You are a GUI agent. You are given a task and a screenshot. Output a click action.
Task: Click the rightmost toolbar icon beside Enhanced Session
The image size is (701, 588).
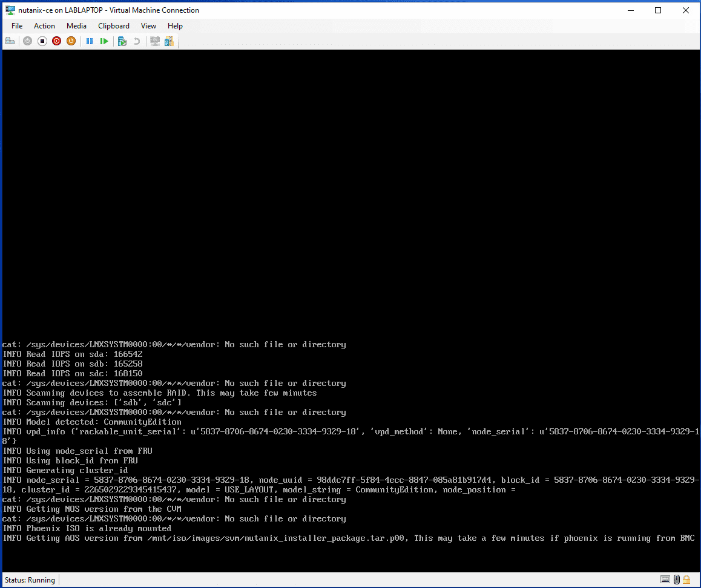coord(169,41)
